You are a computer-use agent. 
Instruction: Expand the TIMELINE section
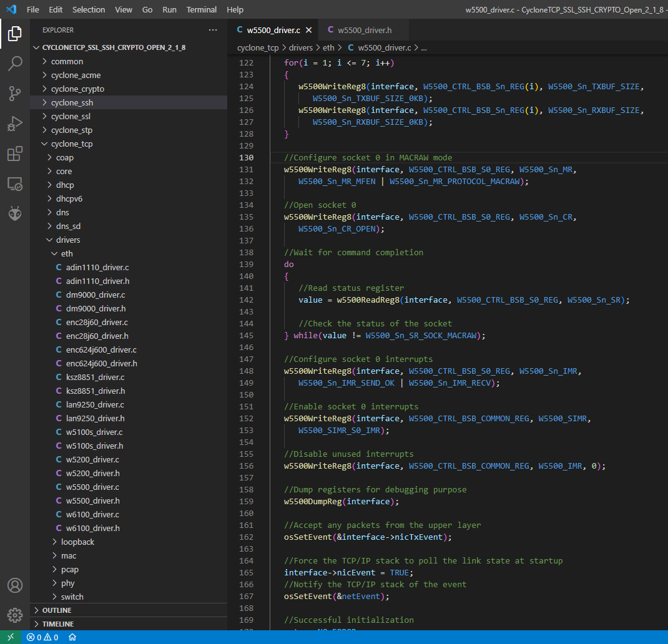[x=129, y=623]
